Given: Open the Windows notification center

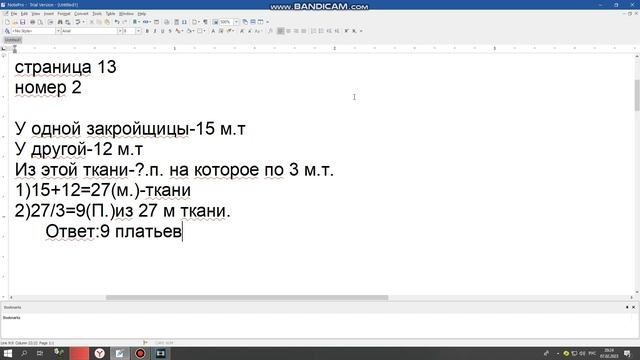Looking at the screenshot, I should [627, 353].
